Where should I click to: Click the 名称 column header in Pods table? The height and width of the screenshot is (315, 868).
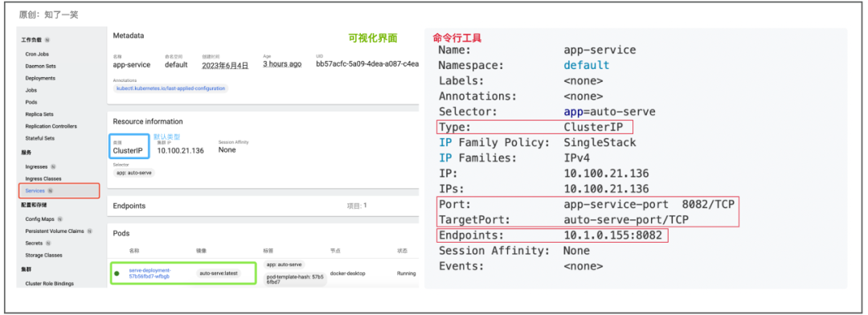[134, 251]
